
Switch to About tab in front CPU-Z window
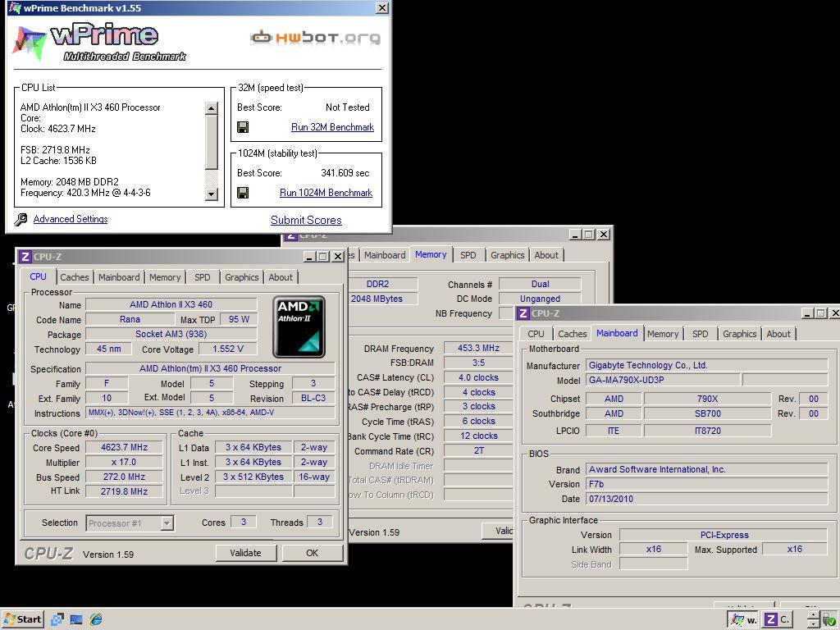tap(281, 277)
